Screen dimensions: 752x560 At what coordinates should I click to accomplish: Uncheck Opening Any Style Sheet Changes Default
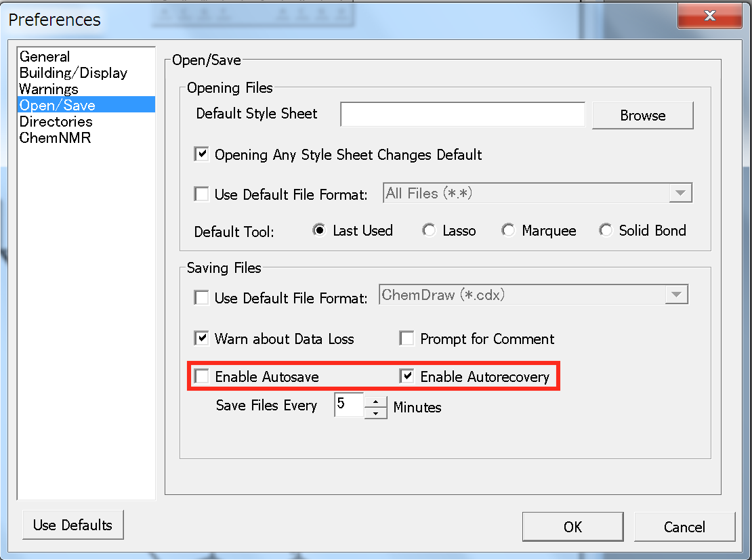[x=202, y=155]
